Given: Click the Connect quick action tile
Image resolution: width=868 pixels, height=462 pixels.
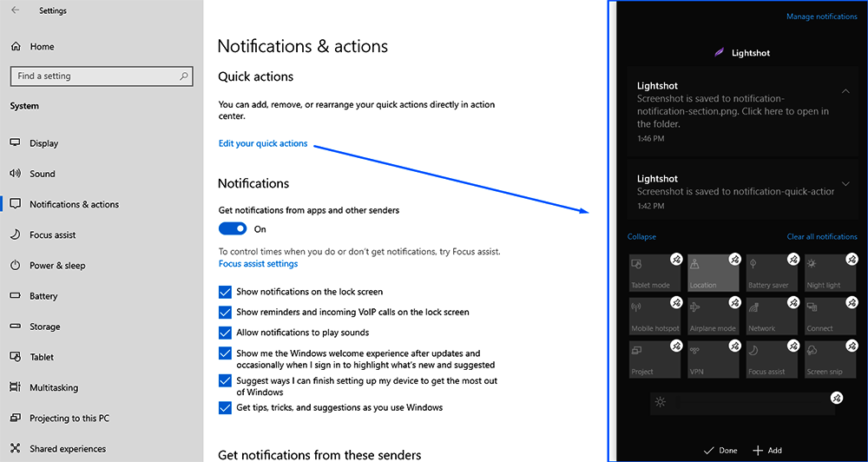Looking at the screenshot, I should pyautogui.click(x=831, y=316).
